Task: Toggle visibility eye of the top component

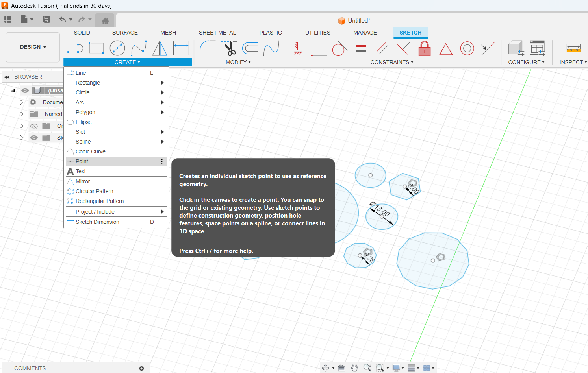Action: tap(25, 90)
